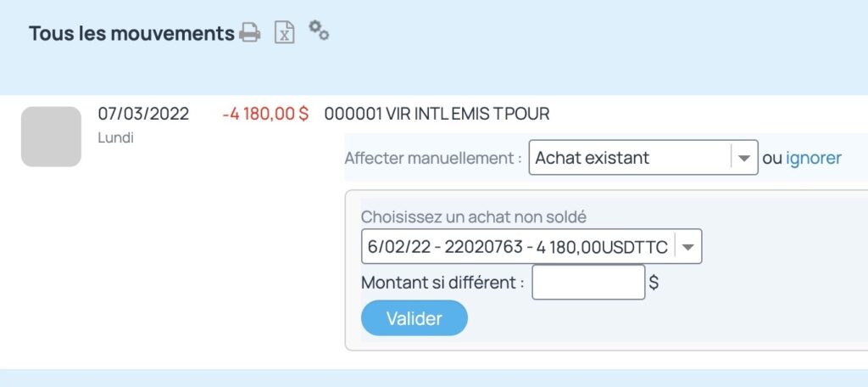Image resolution: width=868 pixels, height=387 pixels.
Task: Print the list of all mouvements
Action: point(250,33)
